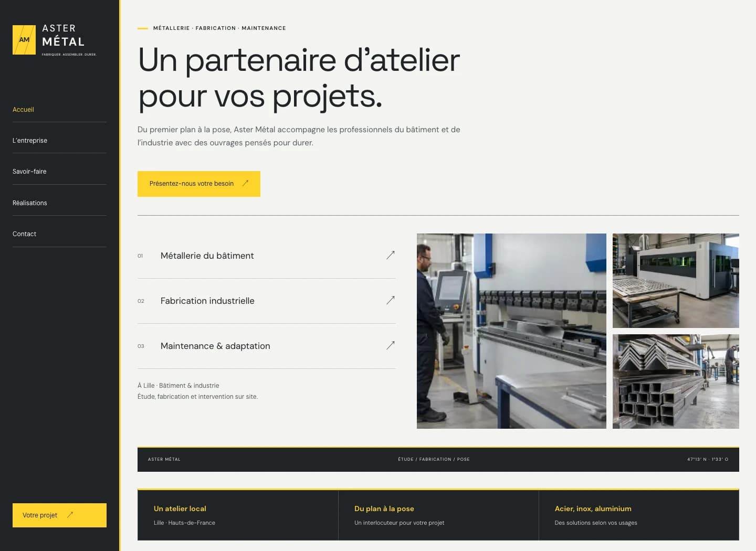Open the Accueil menu item
Screen dimensions: 756x551
59,109
